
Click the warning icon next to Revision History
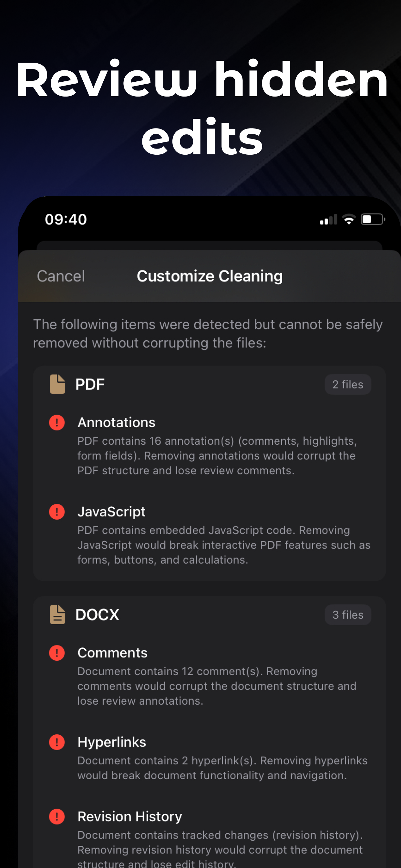57,816
